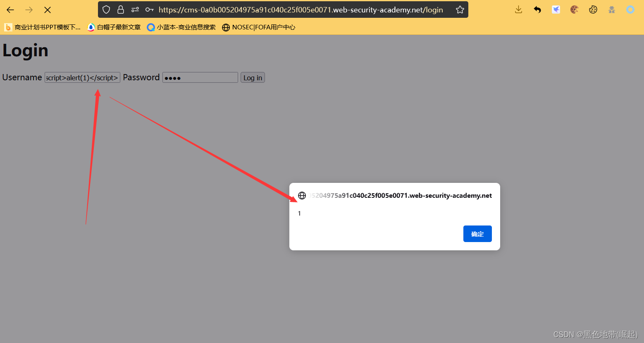Show site security padlock info

(121, 10)
